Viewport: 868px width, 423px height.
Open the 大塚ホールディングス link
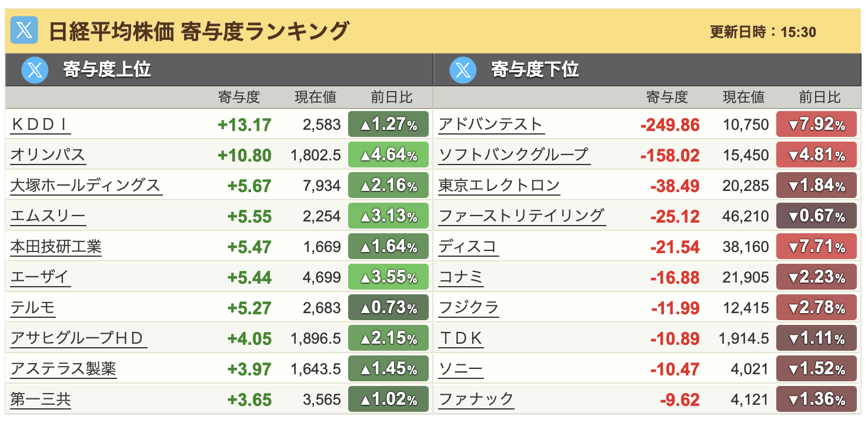pos(85,186)
